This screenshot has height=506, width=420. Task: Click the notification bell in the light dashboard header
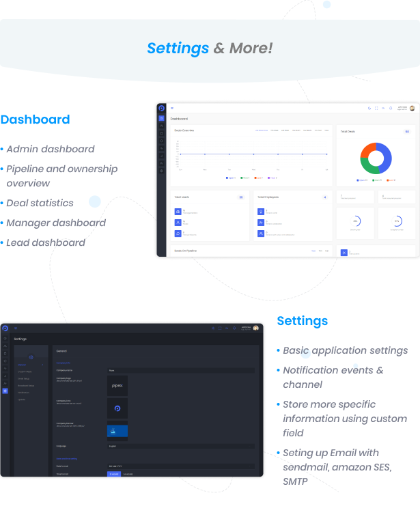[x=391, y=108]
